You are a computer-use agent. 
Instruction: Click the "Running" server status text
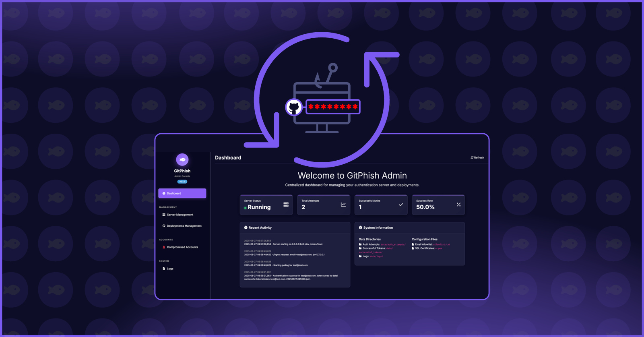click(x=259, y=207)
